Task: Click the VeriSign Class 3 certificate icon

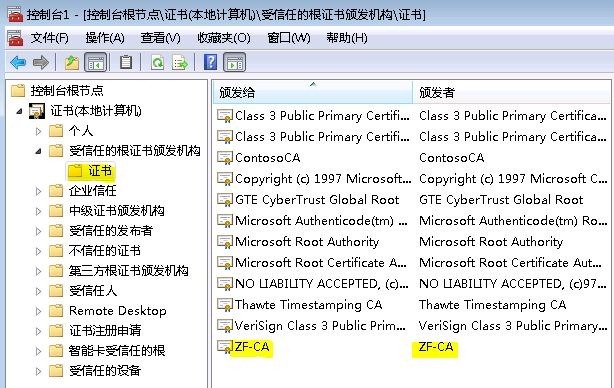Action: (225, 326)
